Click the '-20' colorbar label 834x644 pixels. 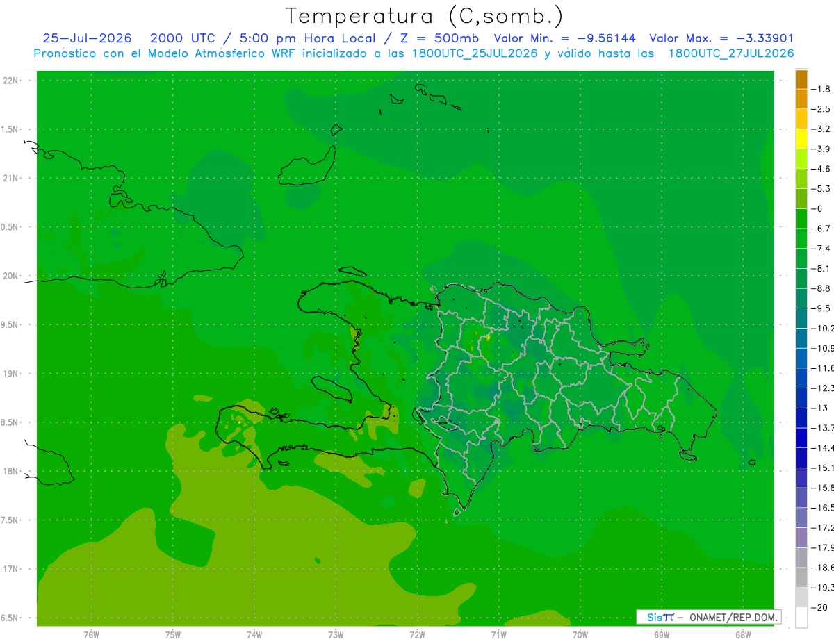pyautogui.click(x=819, y=608)
